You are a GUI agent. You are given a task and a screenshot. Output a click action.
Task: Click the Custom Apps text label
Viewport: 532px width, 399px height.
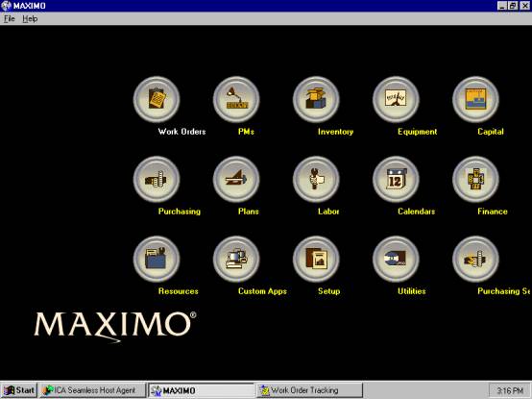click(x=262, y=291)
